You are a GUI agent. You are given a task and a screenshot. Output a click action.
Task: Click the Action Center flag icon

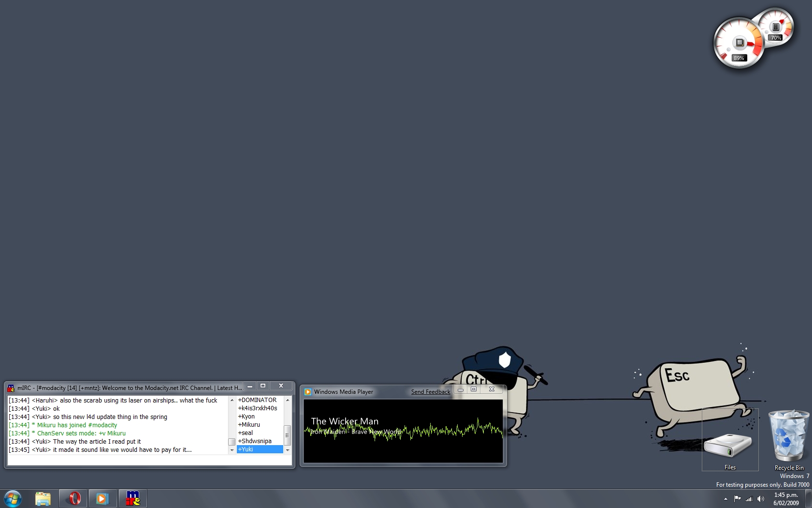coord(737,499)
